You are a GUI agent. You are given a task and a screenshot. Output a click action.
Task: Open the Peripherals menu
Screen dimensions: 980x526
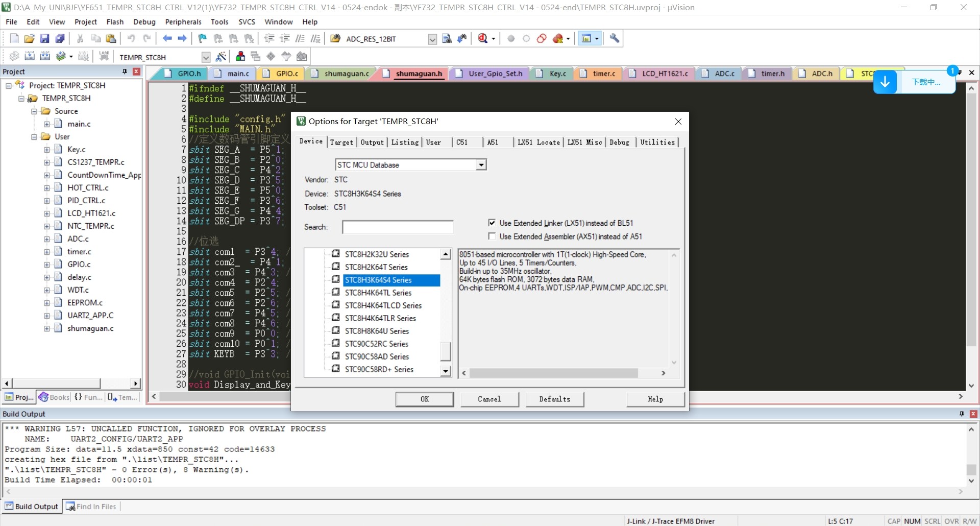tap(183, 22)
